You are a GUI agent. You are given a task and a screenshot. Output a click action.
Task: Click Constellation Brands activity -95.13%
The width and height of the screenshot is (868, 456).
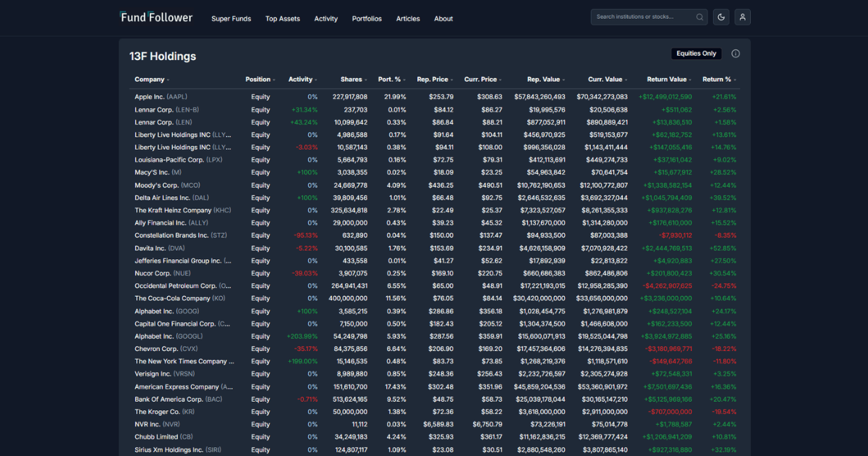pyautogui.click(x=305, y=235)
